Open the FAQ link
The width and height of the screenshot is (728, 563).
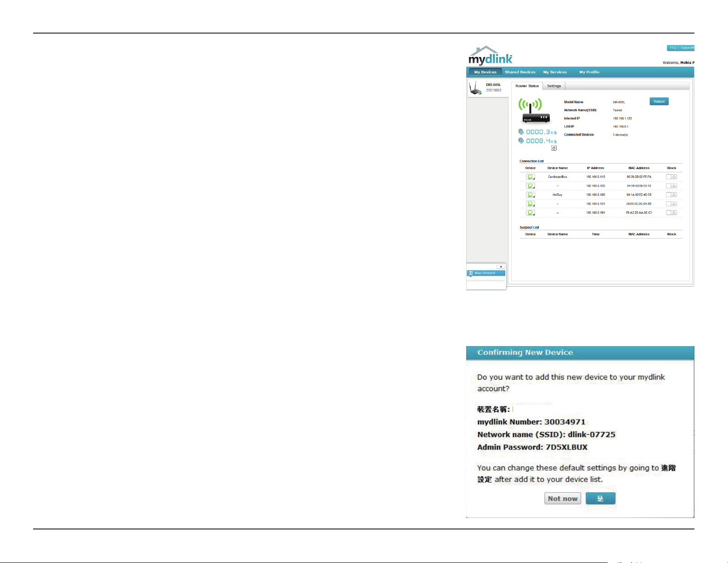point(673,48)
